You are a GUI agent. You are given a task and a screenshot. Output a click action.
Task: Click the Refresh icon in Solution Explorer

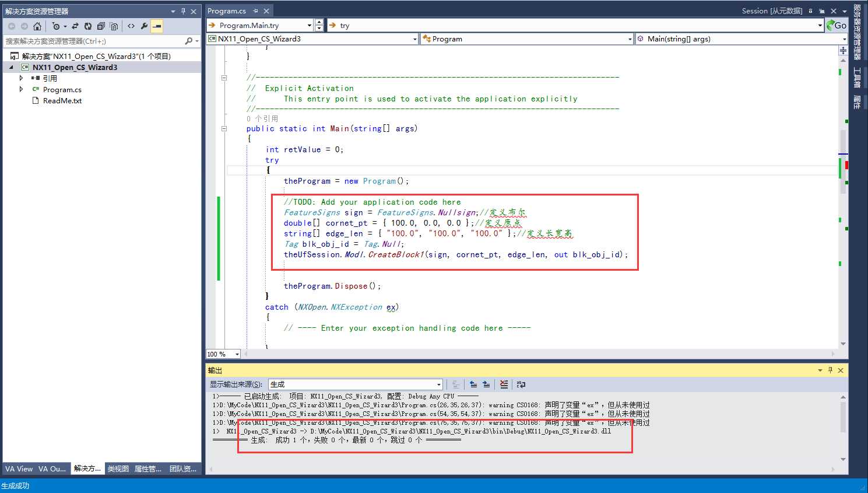point(88,26)
